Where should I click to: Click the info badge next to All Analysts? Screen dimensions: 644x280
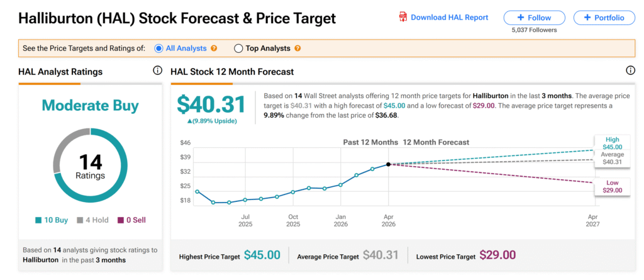[x=214, y=48]
